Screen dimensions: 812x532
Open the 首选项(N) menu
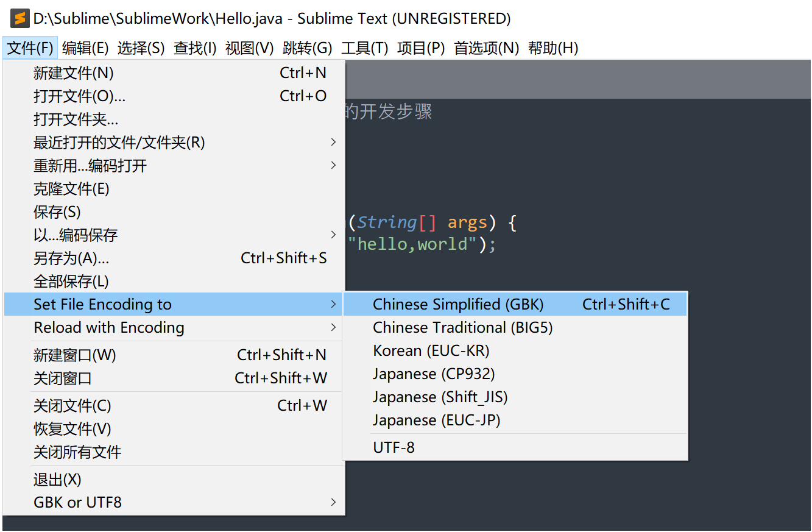pyautogui.click(x=486, y=48)
